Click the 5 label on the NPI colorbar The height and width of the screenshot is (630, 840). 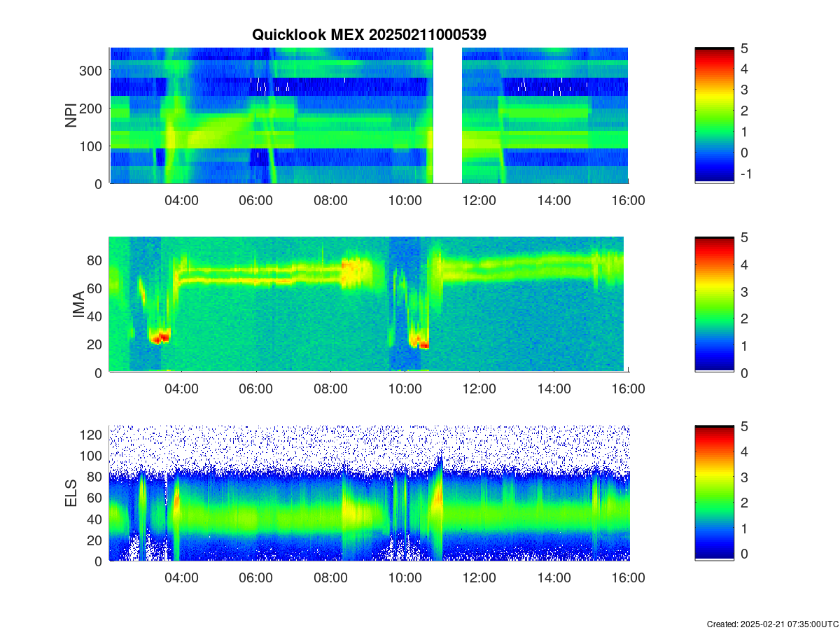744,48
